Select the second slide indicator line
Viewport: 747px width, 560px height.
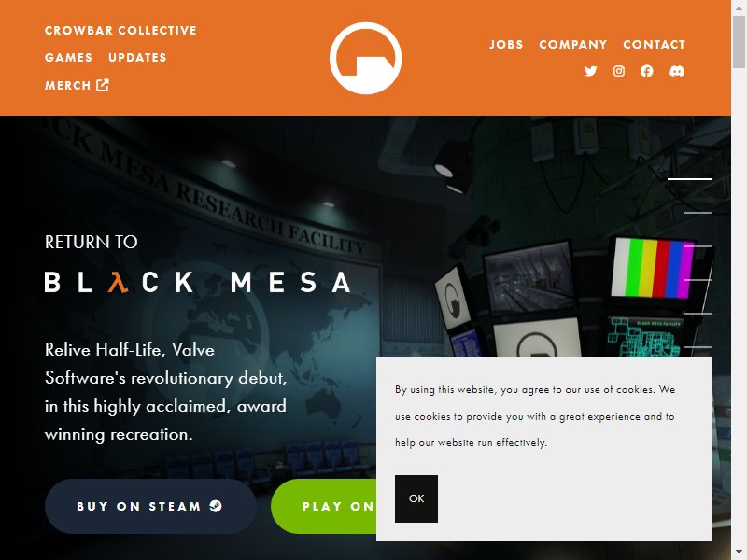pos(698,213)
